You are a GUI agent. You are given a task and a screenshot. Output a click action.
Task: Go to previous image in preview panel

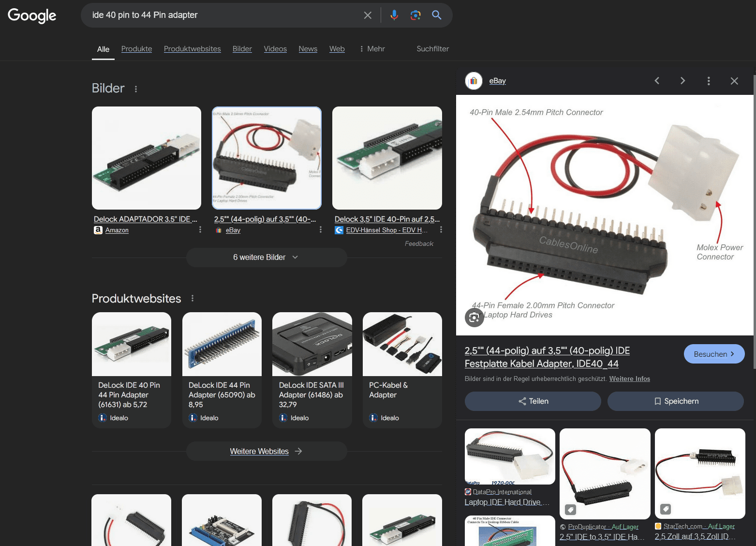coord(657,81)
